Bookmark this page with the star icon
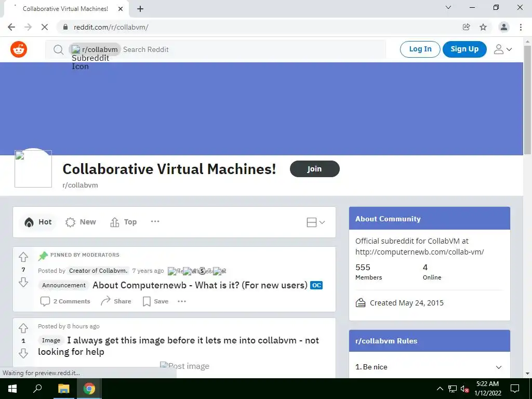This screenshot has height=399, width=532. click(x=483, y=27)
